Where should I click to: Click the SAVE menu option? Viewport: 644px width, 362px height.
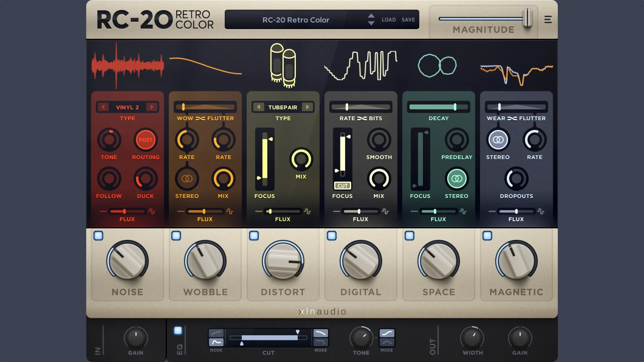[408, 19]
